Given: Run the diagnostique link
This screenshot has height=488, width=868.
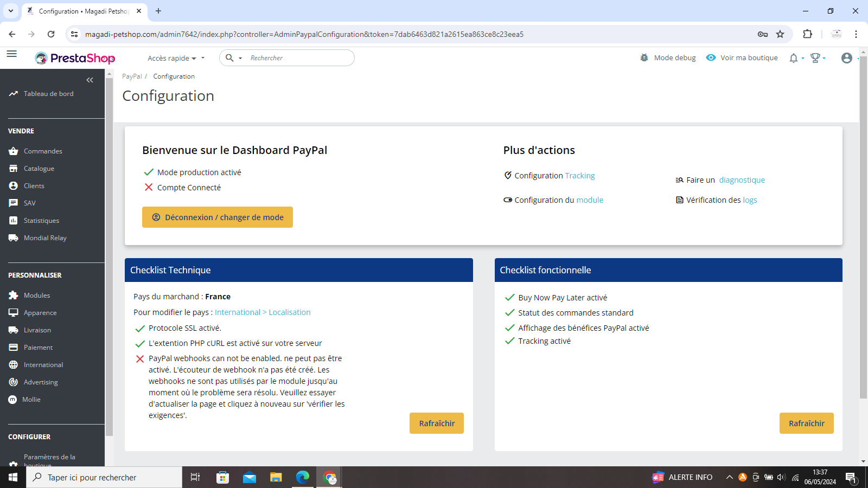Looking at the screenshot, I should [742, 180].
